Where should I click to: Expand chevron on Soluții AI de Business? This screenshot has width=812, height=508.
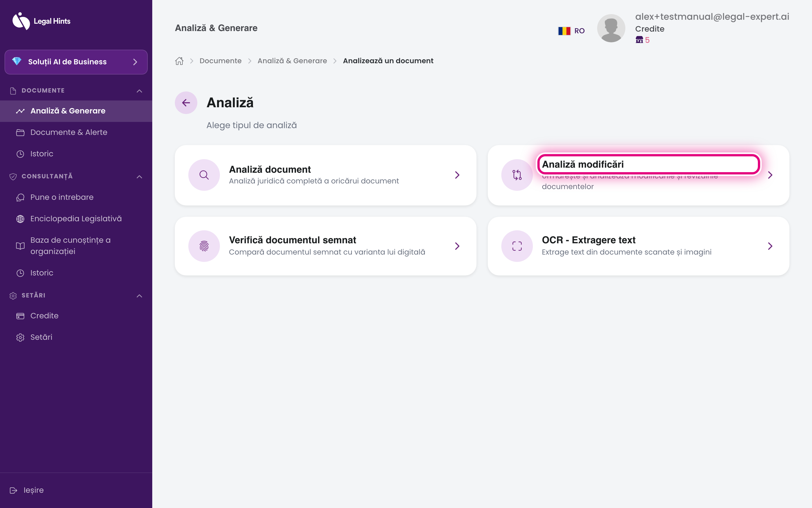point(135,62)
